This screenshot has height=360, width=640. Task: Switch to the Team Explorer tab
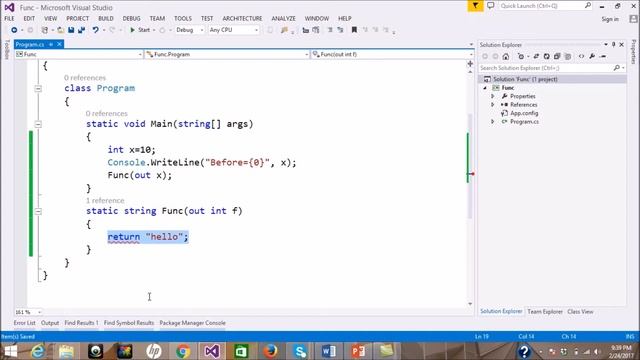(545, 311)
